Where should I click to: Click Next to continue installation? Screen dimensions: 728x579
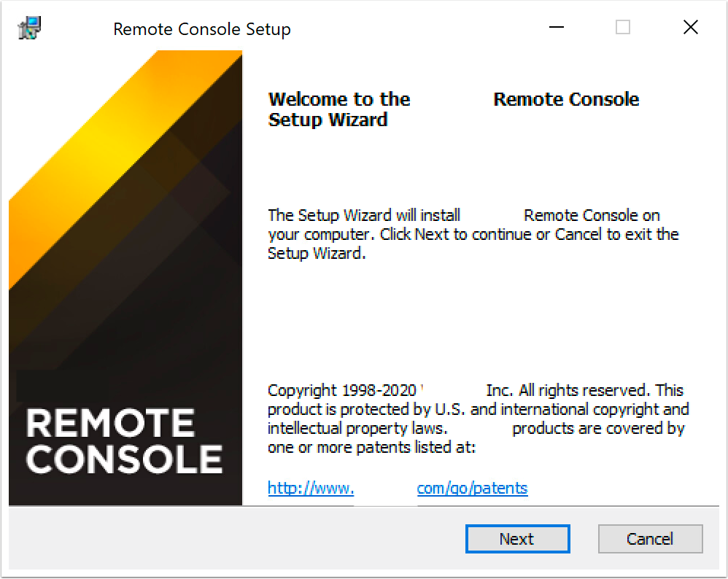pos(517,538)
